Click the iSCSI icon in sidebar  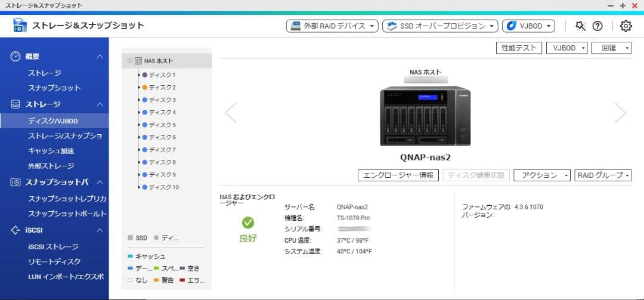(x=15, y=230)
